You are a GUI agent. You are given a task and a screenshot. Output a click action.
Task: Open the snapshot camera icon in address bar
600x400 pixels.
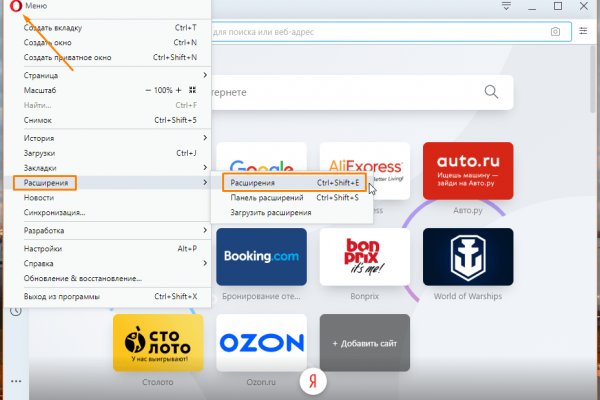tap(555, 32)
